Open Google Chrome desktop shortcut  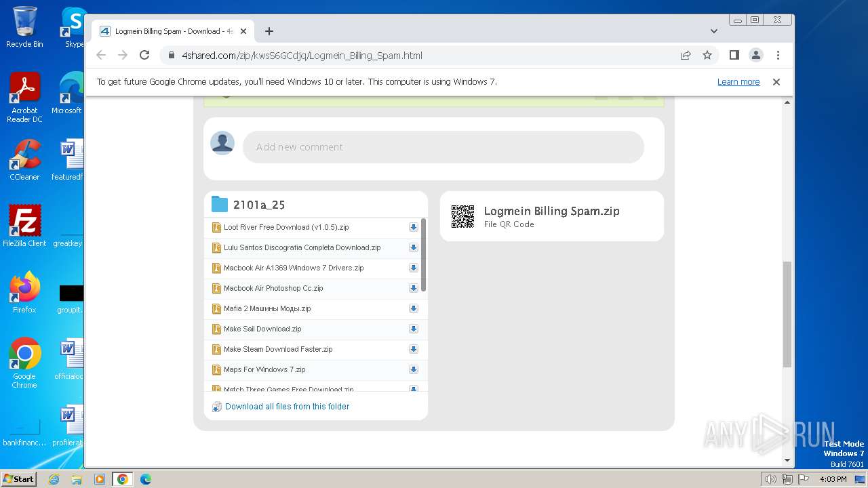coord(24,363)
